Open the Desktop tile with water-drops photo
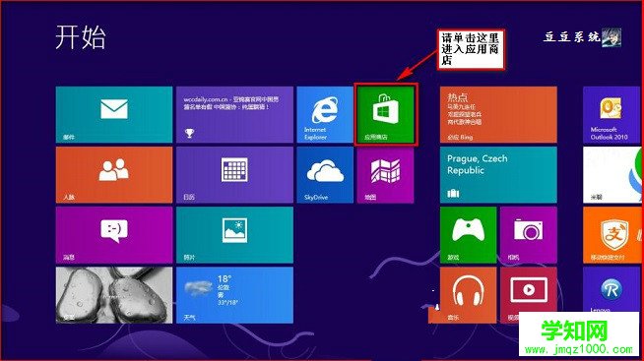Screen dimensions: 644x361 [114, 295]
